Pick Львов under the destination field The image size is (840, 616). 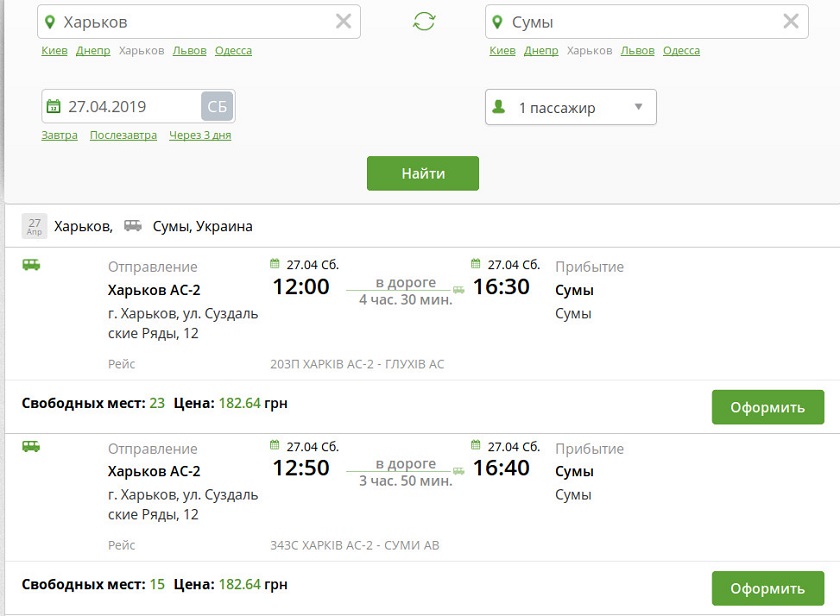(x=637, y=51)
